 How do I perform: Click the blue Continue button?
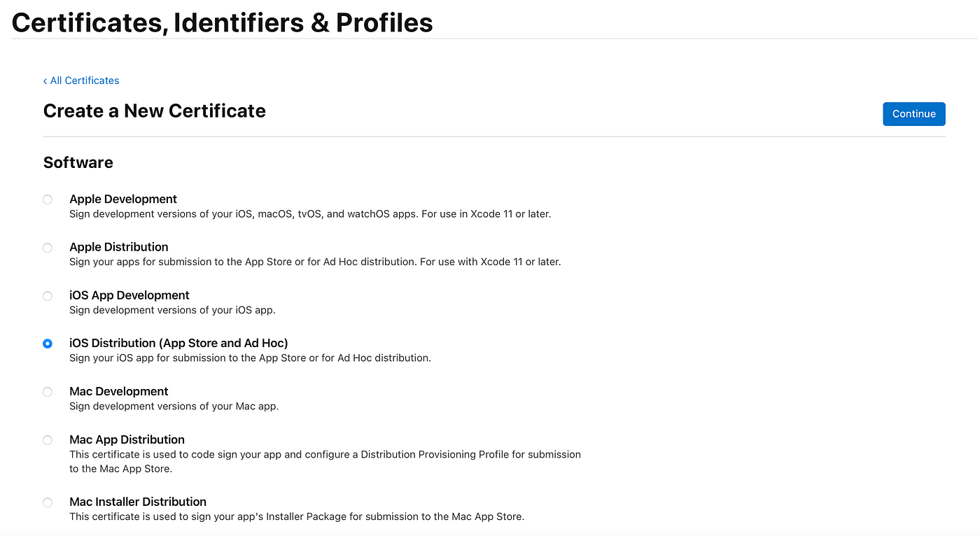[914, 114]
